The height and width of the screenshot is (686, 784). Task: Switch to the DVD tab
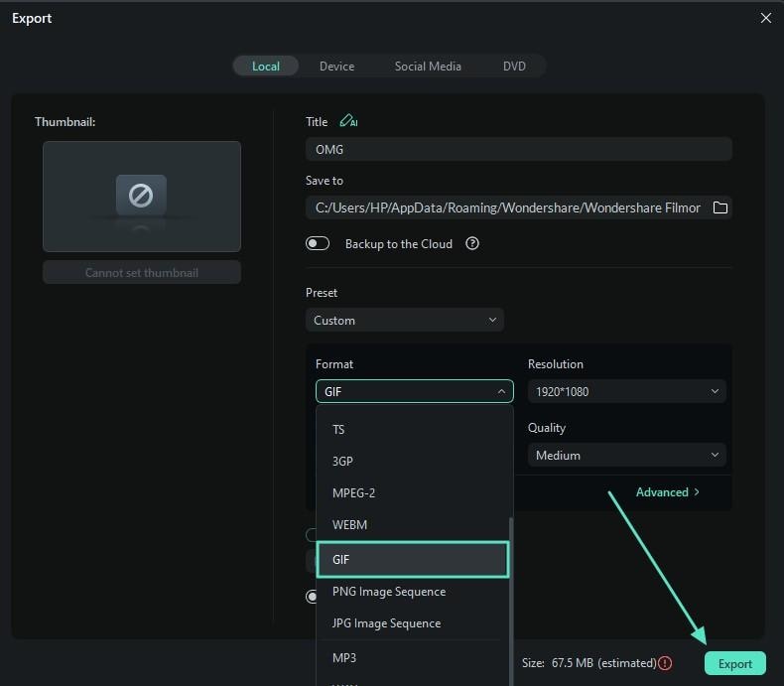pyautogui.click(x=514, y=66)
